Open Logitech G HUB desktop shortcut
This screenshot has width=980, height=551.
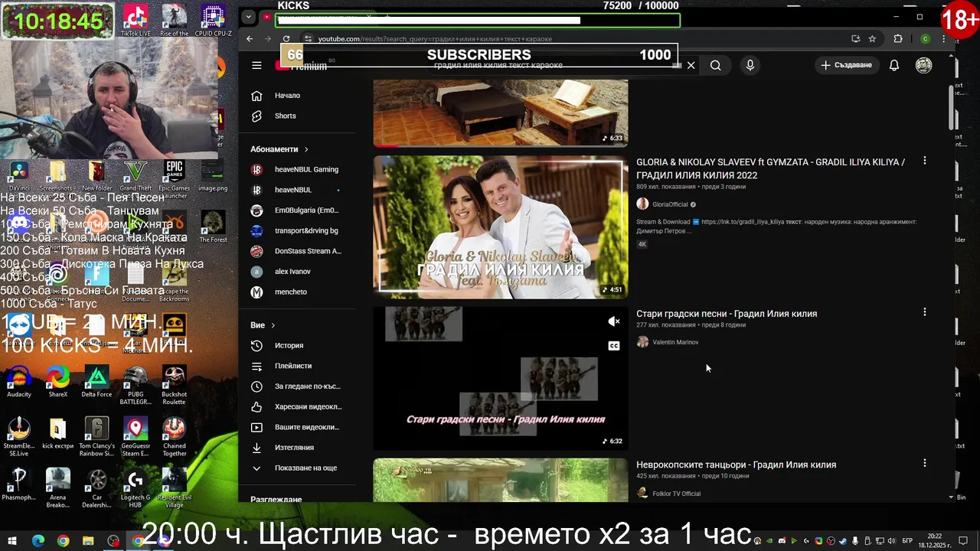click(x=136, y=488)
